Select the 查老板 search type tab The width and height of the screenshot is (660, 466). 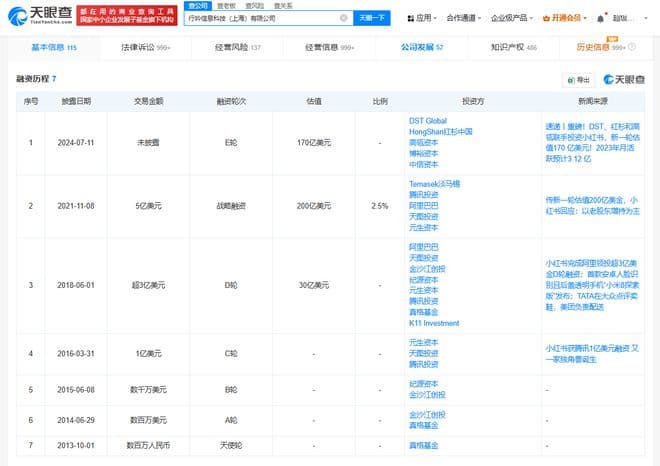[228, 5]
